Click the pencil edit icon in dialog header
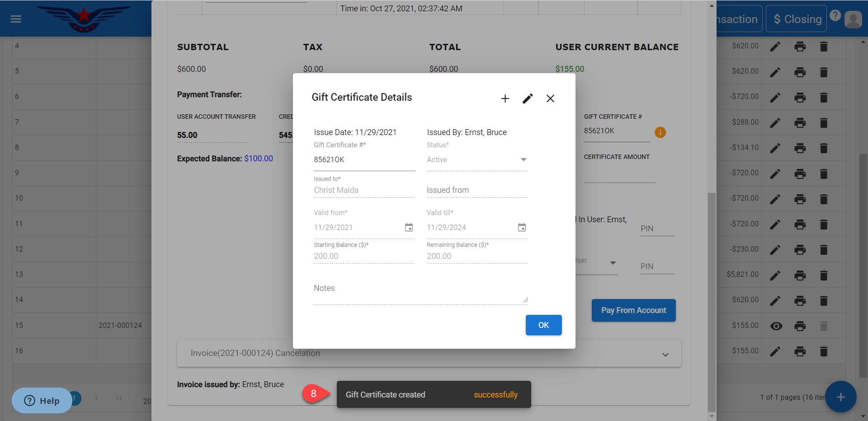868x421 pixels. click(x=528, y=98)
